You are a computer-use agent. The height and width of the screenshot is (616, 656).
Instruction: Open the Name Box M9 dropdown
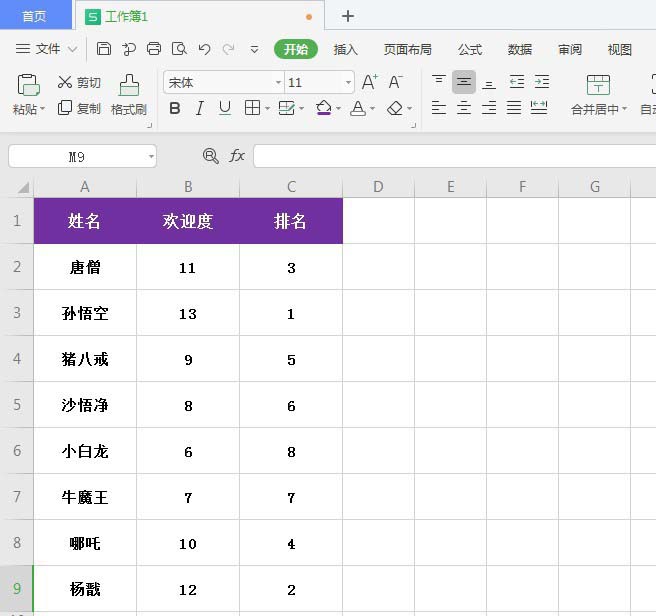(x=151, y=157)
